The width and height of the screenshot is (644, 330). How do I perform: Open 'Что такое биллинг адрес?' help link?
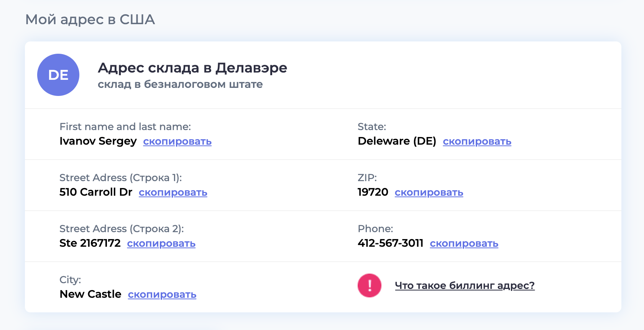(465, 285)
